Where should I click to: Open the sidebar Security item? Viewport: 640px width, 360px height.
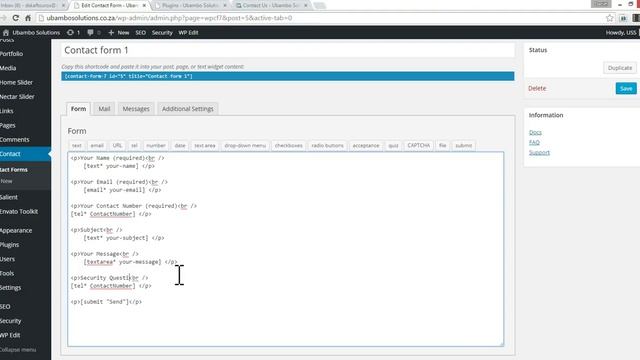click(x=11, y=320)
